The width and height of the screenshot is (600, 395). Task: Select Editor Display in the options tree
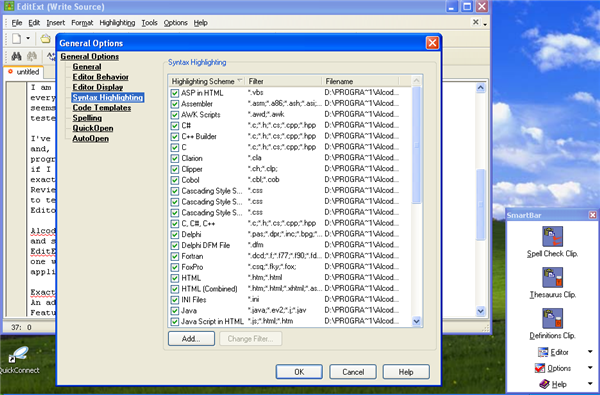click(98, 87)
